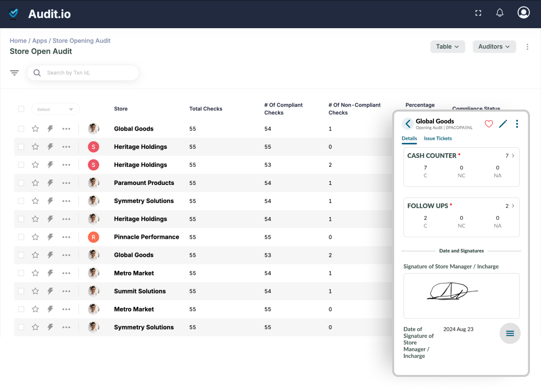Tick the checkbox beside Pinnacle Performance
The width and height of the screenshot is (541, 392).
pyautogui.click(x=21, y=237)
